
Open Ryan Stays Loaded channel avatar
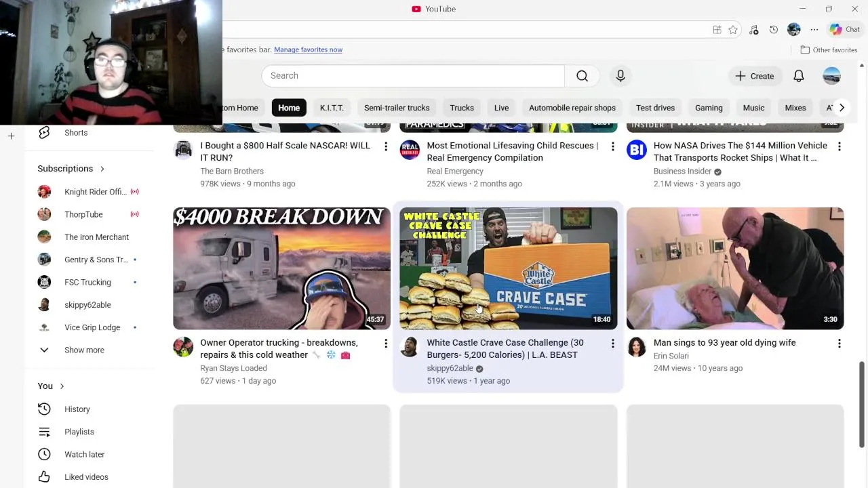pyautogui.click(x=183, y=347)
